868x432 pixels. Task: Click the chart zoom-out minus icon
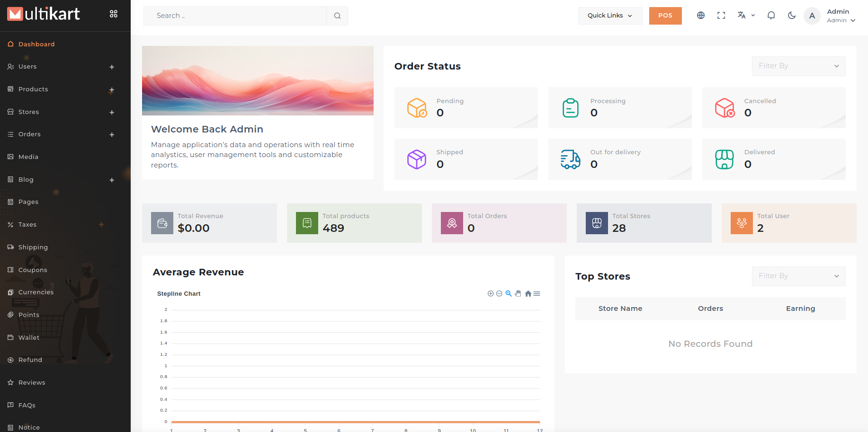point(499,294)
